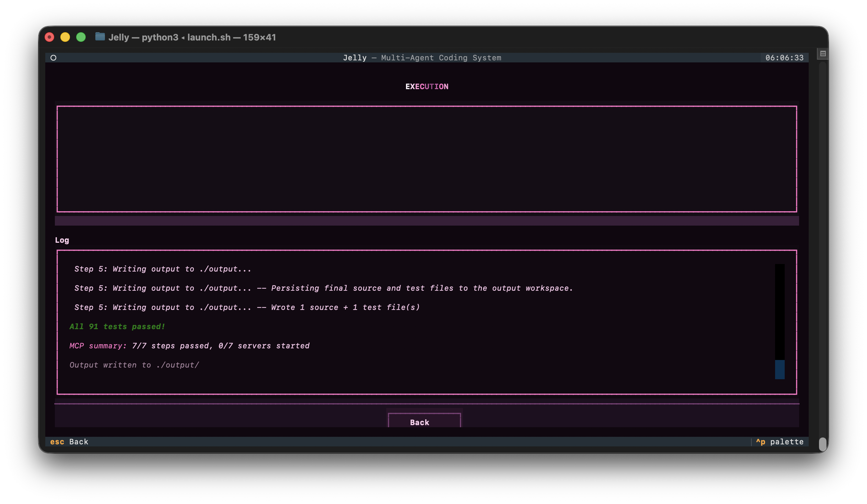Click the terminal window scrollbar thumb
Screen dimensions: 867x504
[x=822, y=444]
